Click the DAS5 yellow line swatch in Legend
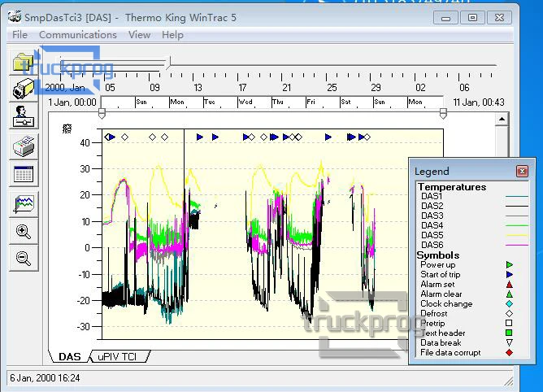This screenshot has width=543, height=392. pyautogui.click(x=517, y=235)
